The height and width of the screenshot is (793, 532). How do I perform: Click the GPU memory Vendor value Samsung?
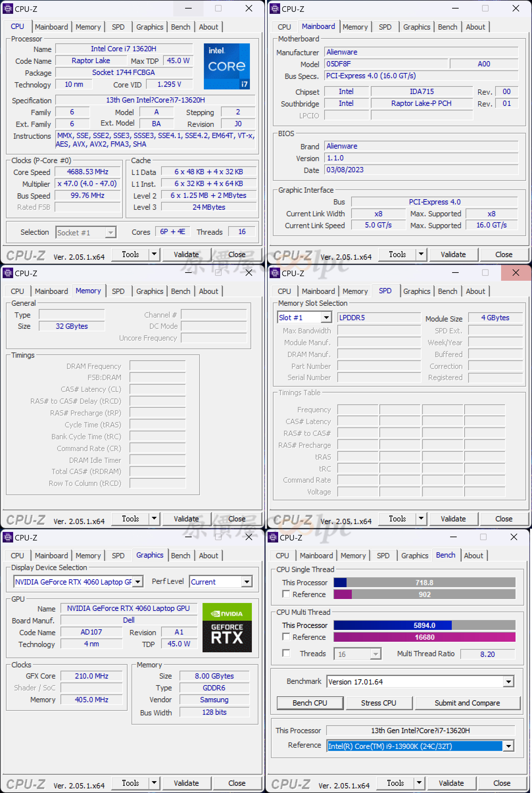click(214, 699)
